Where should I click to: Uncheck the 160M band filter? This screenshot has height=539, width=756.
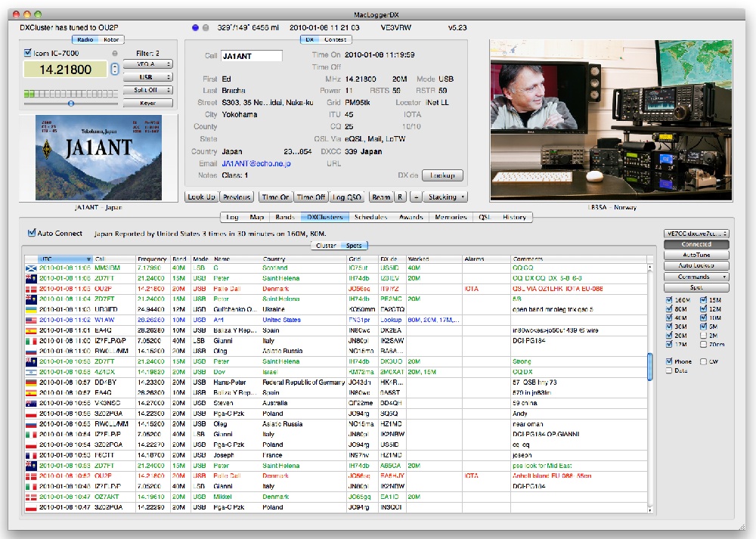pyautogui.click(x=669, y=300)
